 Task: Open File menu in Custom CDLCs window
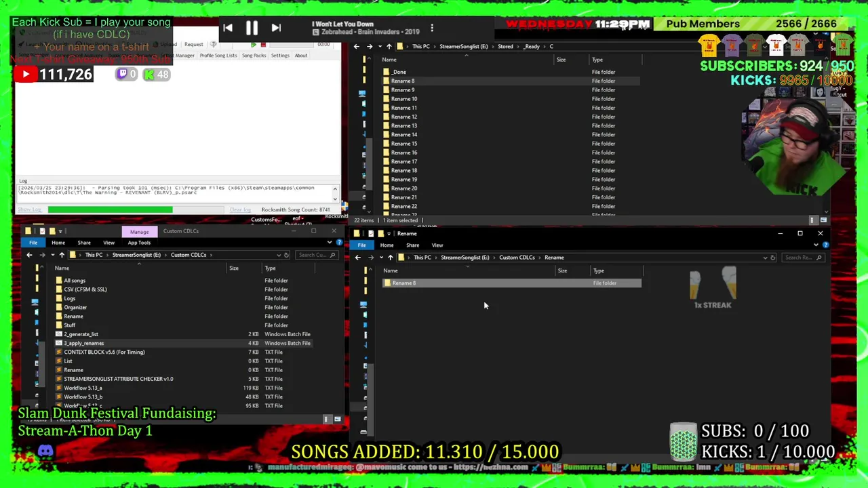tap(33, 243)
